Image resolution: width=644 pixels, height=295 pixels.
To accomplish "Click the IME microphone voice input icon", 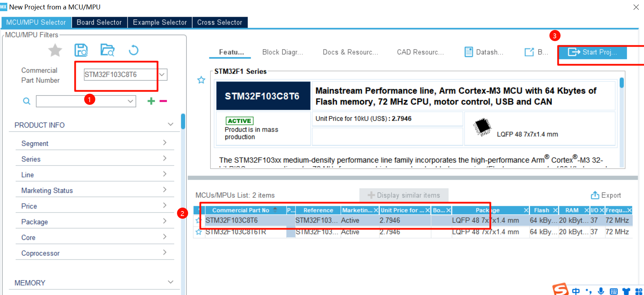I will [601, 291].
